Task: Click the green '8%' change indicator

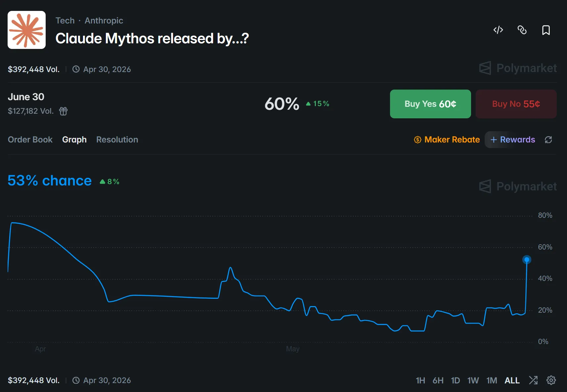Action: click(x=109, y=181)
